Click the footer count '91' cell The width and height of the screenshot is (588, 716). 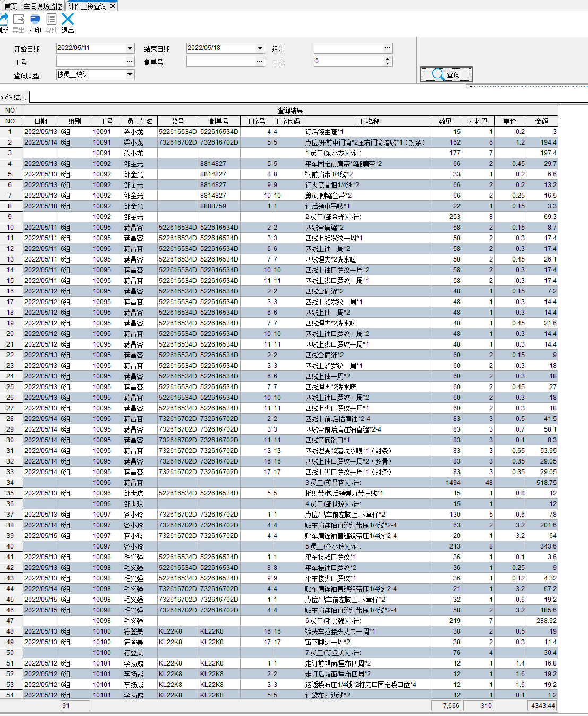[75, 706]
